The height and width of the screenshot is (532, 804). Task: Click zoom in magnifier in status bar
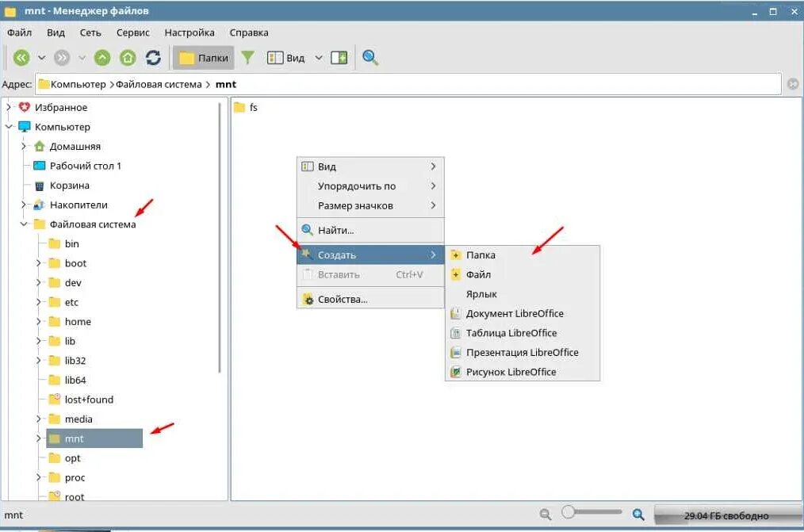(x=638, y=514)
